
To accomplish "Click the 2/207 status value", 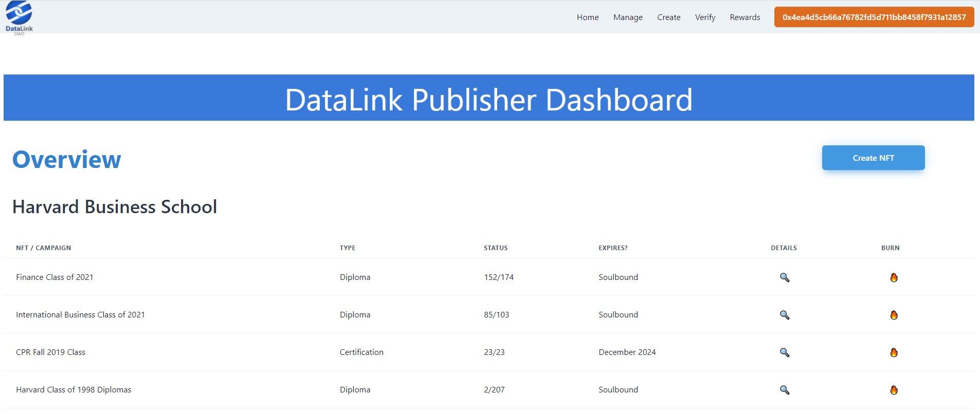I will 494,390.
